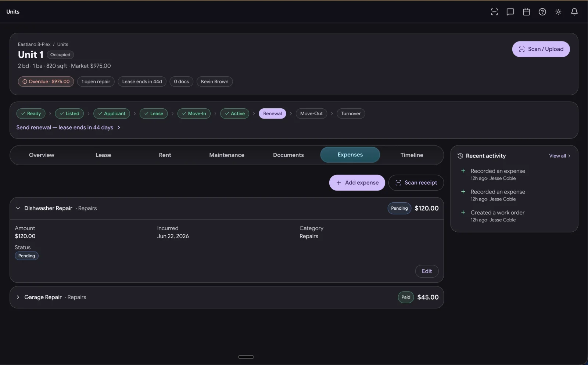Collapse the Dishwasher Repair expense chevron

click(x=18, y=208)
